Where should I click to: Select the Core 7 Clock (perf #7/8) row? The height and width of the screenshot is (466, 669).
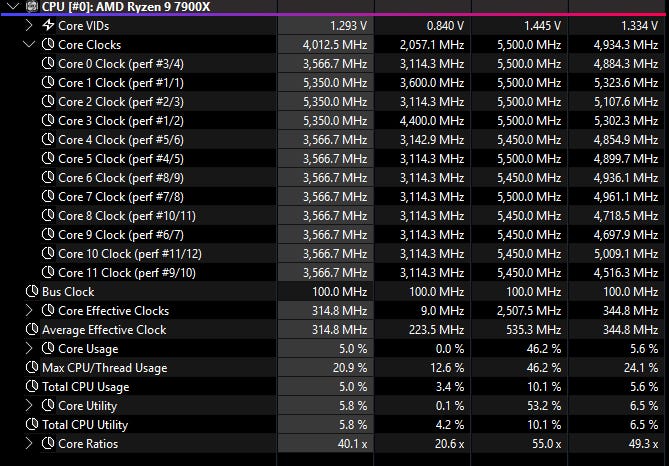point(334,196)
